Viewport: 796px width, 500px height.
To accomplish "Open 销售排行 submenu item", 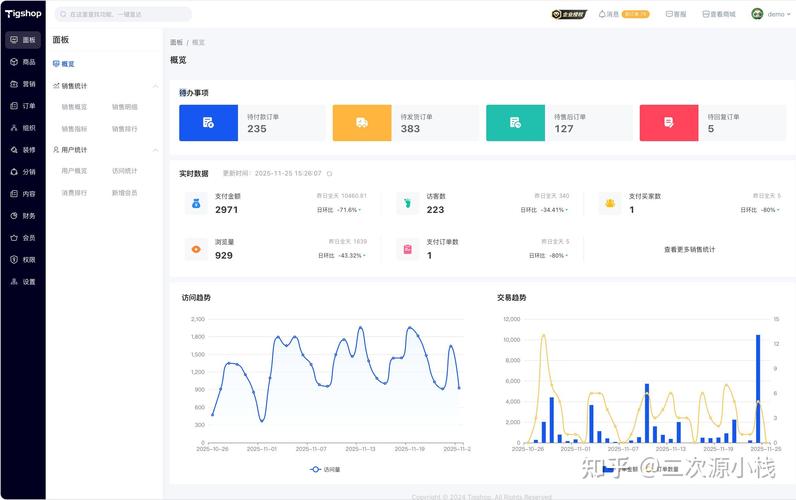I will coord(124,129).
